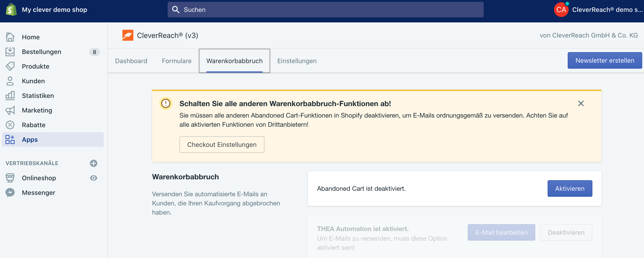Click the Messenger channel icon
This screenshot has height=258, width=644.
point(10,193)
